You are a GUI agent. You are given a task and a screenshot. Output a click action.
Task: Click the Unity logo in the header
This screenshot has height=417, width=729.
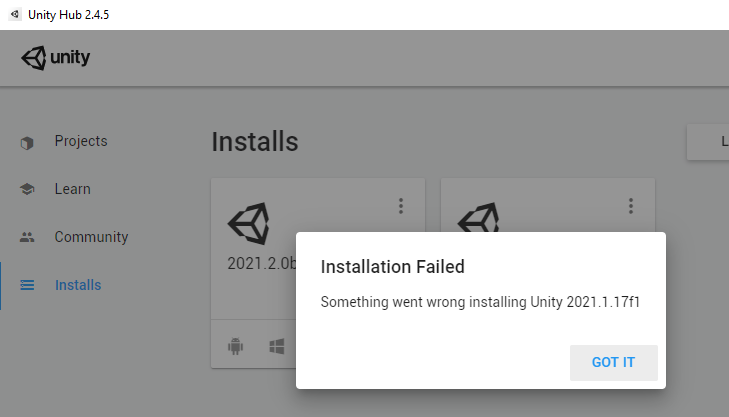56,58
